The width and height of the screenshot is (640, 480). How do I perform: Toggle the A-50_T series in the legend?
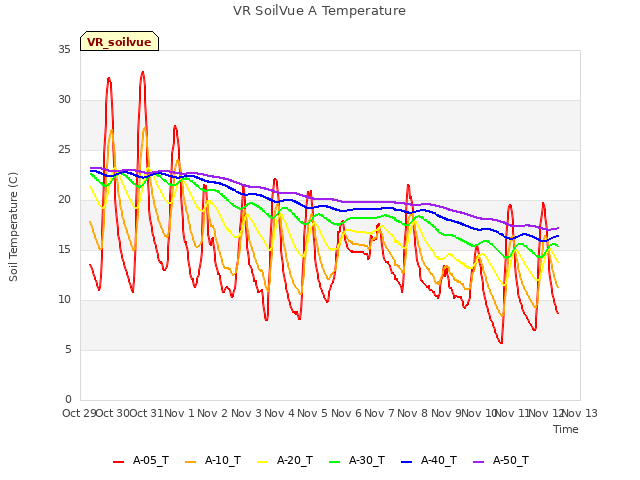(501, 461)
